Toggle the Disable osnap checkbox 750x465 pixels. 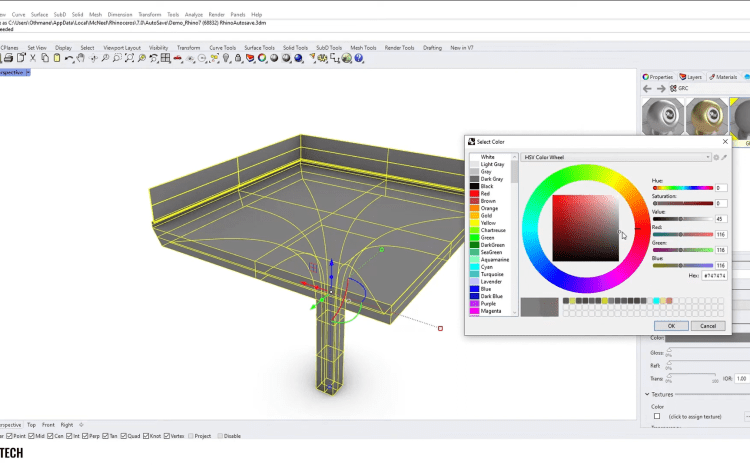pos(220,436)
